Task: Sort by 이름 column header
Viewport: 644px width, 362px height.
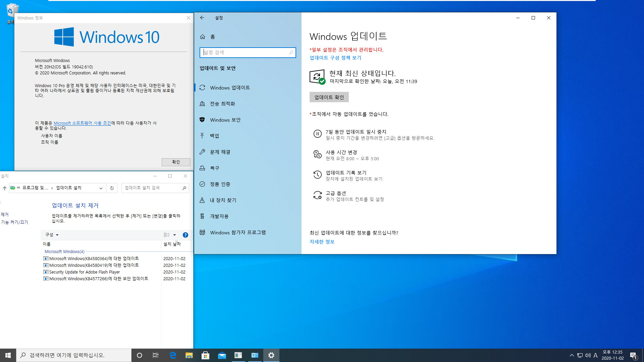Action: 101,244
